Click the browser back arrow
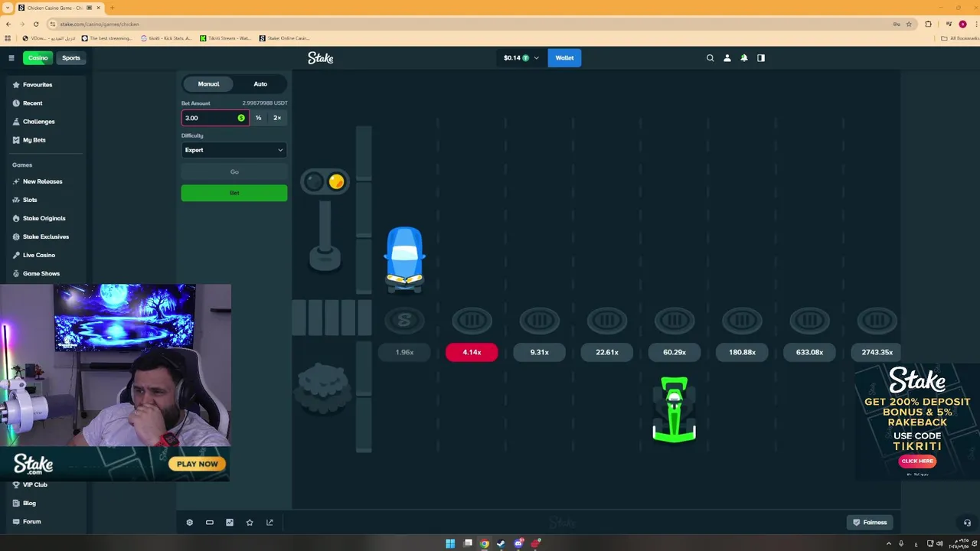Screen dimensions: 980x551 pyautogui.click(x=8, y=24)
